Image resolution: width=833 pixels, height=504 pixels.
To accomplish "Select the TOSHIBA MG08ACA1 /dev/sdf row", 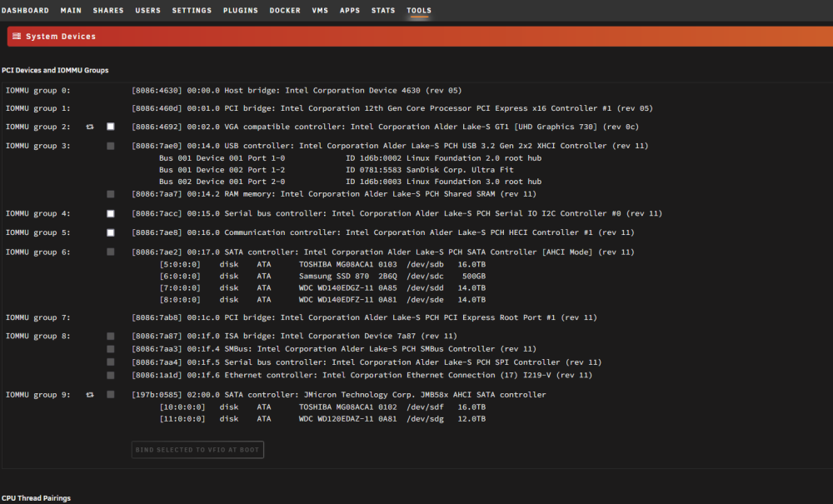I will (322, 407).
